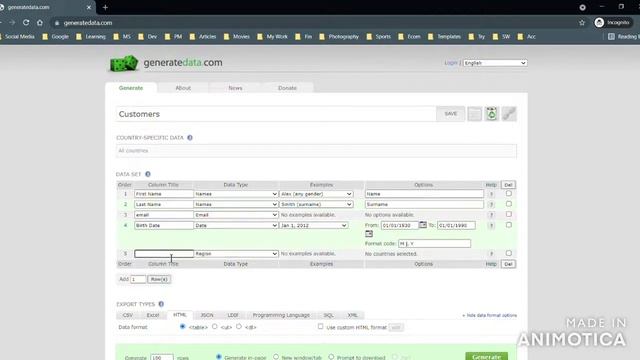Reload the generatedata.com page
Screen dimensions: 640x360
pos(26,23)
